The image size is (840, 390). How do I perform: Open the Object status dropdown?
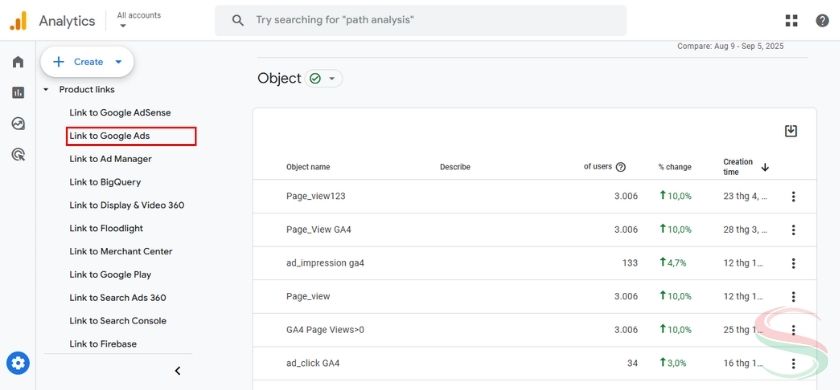coord(324,79)
